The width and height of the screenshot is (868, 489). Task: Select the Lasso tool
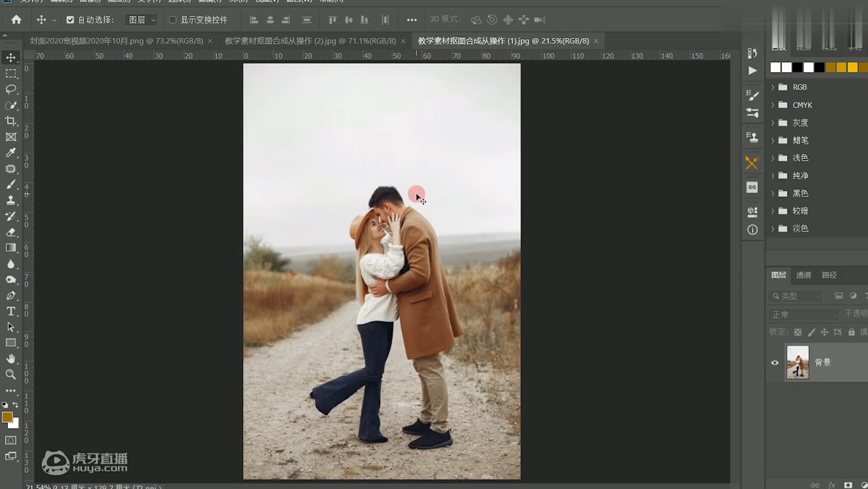pyautogui.click(x=10, y=89)
